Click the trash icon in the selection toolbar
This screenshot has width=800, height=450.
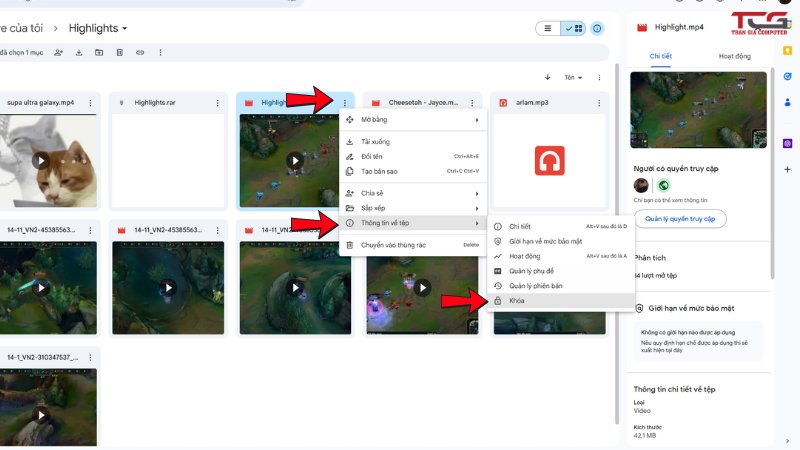(119, 53)
